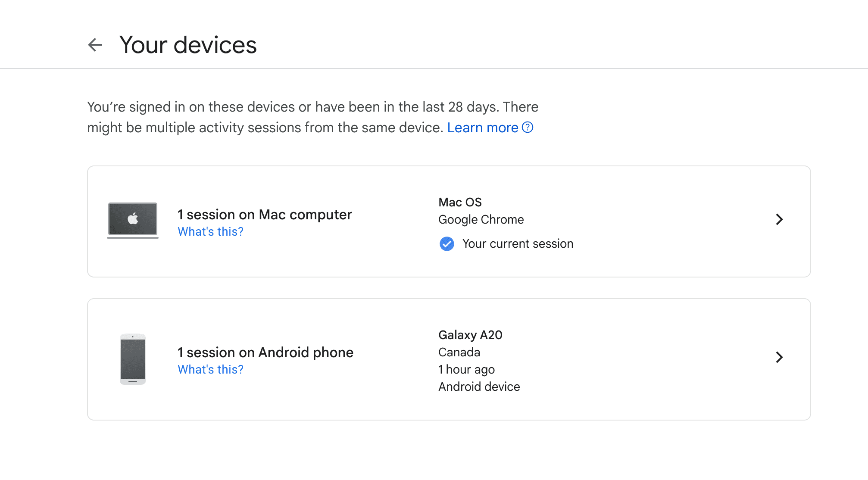Click the chevron icon on the Mac card
This screenshot has width=868, height=480.
pyautogui.click(x=779, y=220)
